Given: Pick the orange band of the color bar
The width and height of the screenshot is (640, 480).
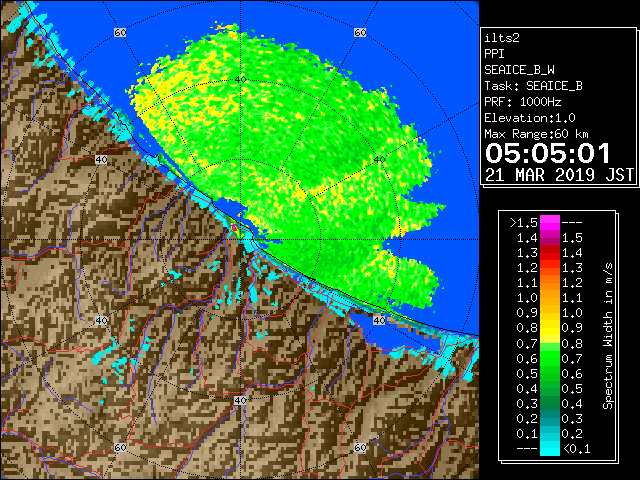Looking at the screenshot, I should coord(550,290).
